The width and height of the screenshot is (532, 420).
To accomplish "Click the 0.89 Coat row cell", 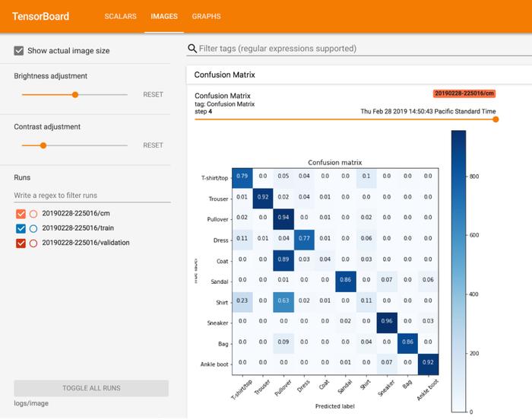I will coord(283,261).
